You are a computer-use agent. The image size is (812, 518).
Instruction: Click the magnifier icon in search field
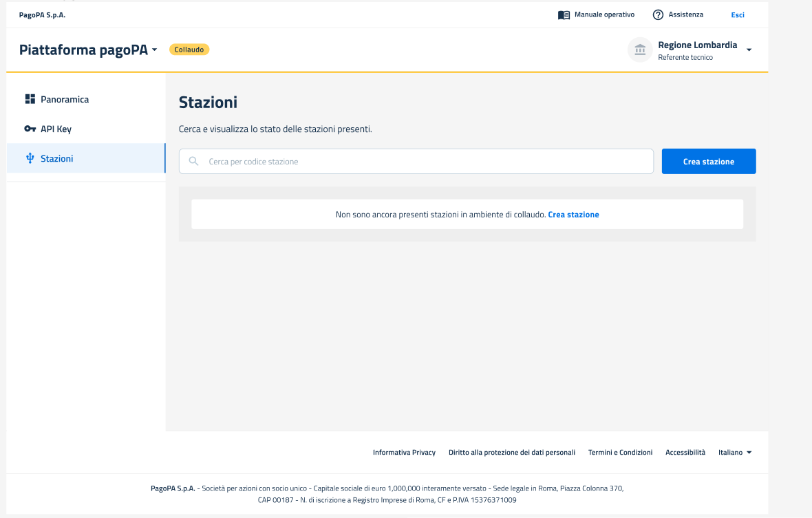pos(194,162)
